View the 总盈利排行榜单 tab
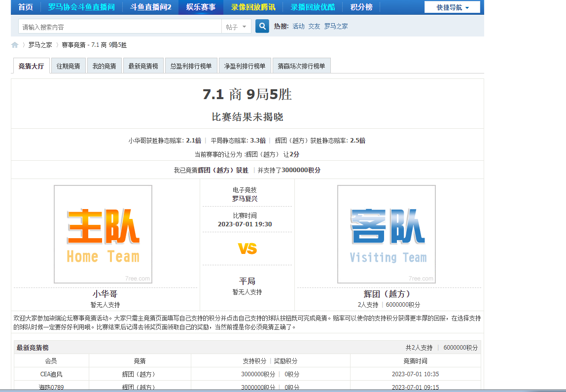The width and height of the screenshot is (566, 392). point(191,66)
